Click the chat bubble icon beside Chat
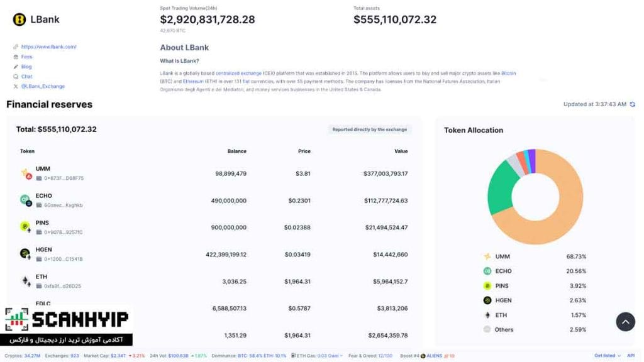This screenshot has width=644, height=362. pyautogui.click(x=16, y=76)
